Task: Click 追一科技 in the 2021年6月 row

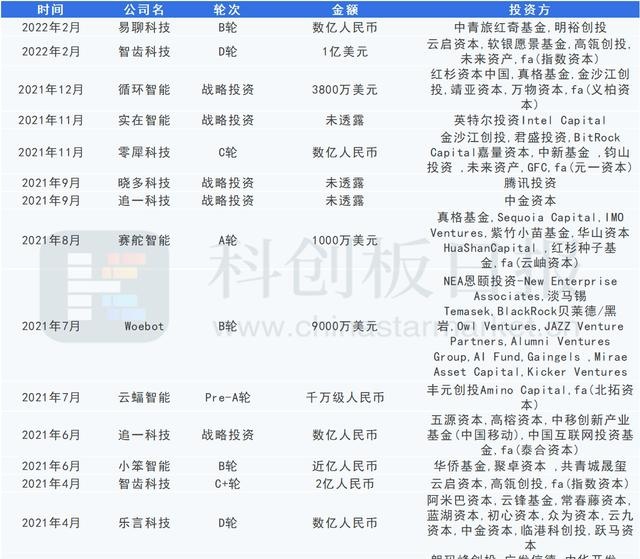Action: (x=144, y=435)
